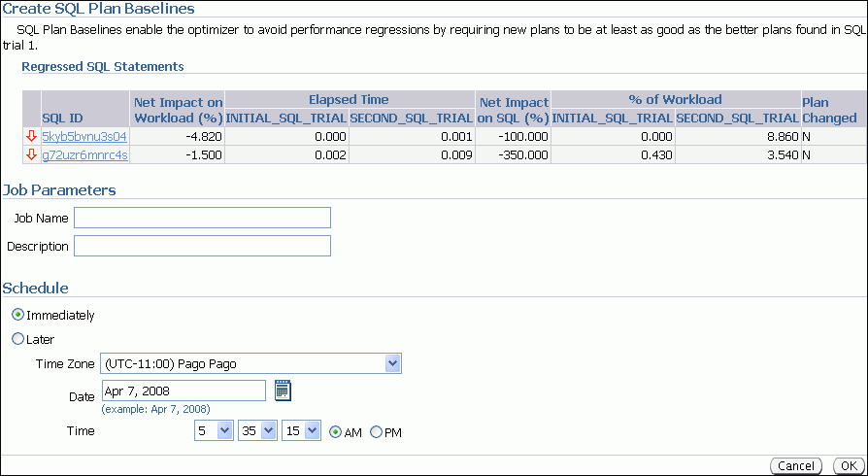Focus the Job Name input field
This screenshot has width=868, height=476.
(x=203, y=218)
